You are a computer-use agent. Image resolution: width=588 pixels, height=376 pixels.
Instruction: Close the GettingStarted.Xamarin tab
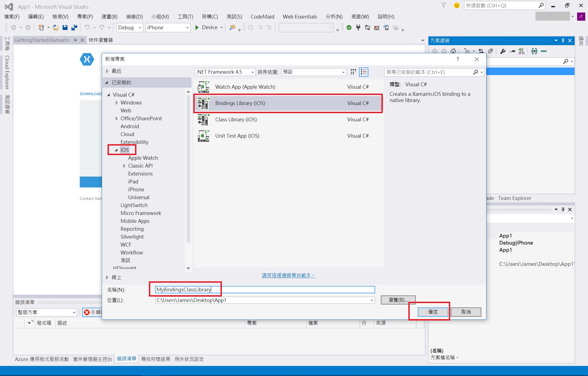click(x=82, y=40)
